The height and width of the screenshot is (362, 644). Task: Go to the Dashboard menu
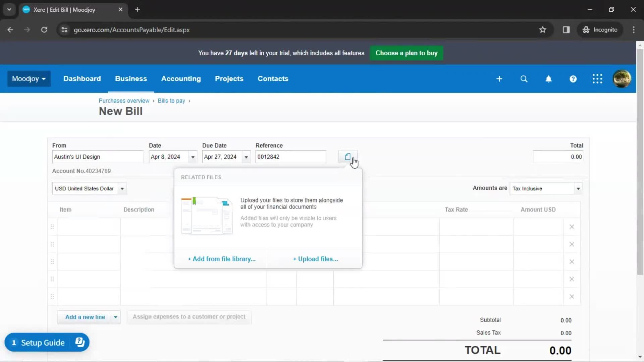point(82,79)
